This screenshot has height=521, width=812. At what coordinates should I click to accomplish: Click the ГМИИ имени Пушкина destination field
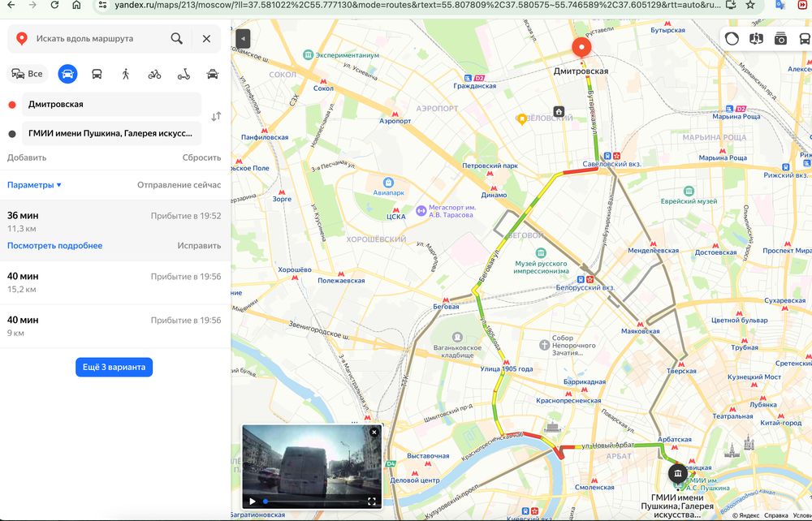111,133
